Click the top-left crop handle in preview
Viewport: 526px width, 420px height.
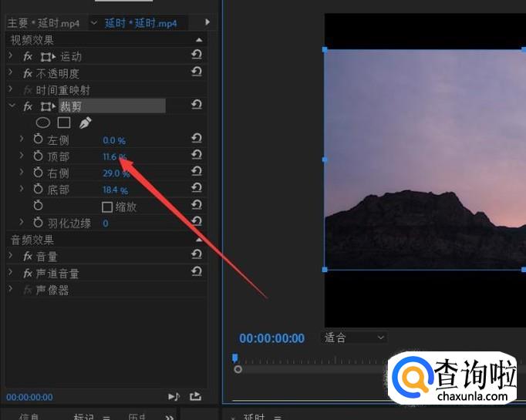pos(325,49)
